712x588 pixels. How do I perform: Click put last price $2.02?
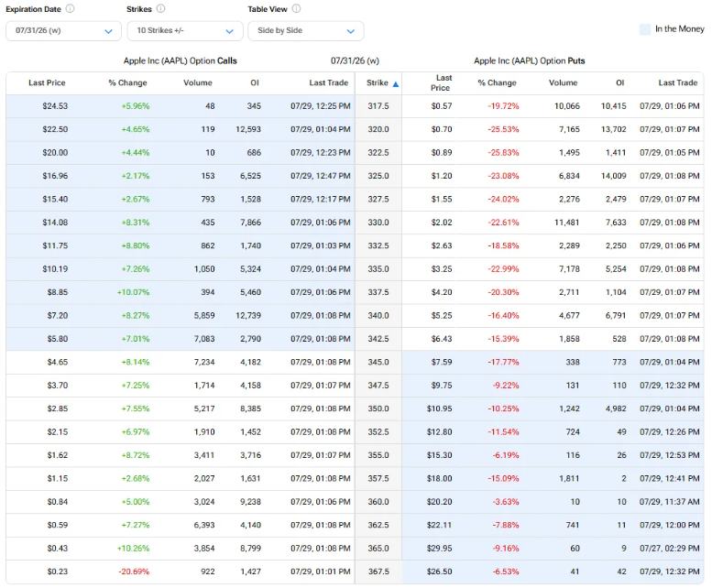pyautogui.click(x=442, y=223)
